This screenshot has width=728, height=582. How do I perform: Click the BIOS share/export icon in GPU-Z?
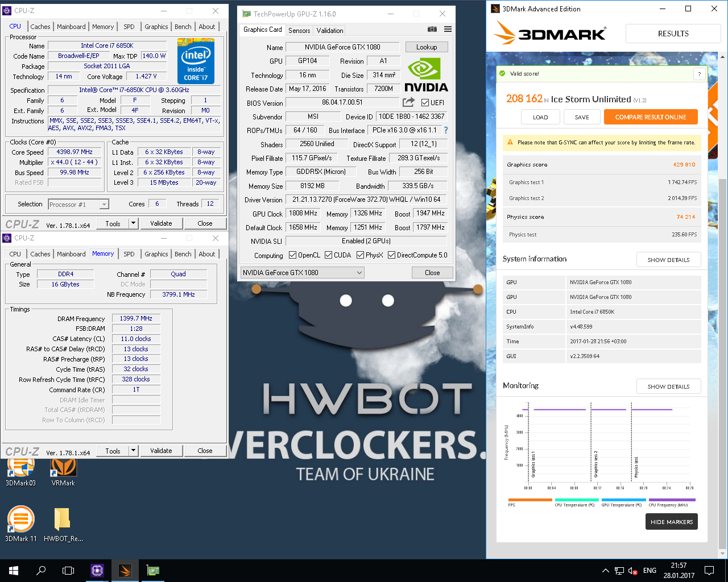(408, 102)
